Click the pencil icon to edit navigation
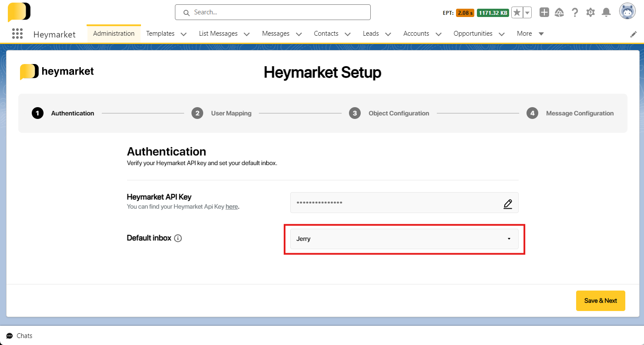 (634, 34)
